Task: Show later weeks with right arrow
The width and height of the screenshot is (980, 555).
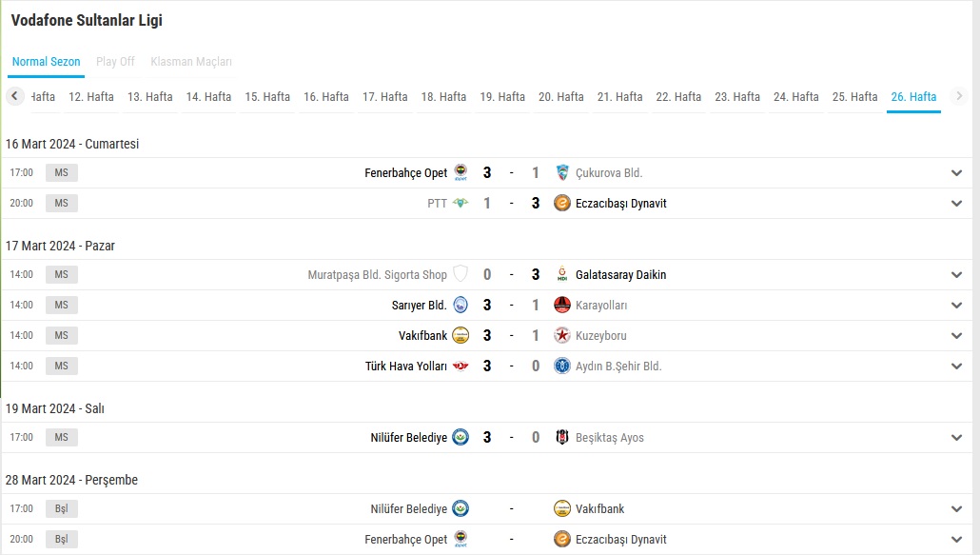Action: coord(959,96)
